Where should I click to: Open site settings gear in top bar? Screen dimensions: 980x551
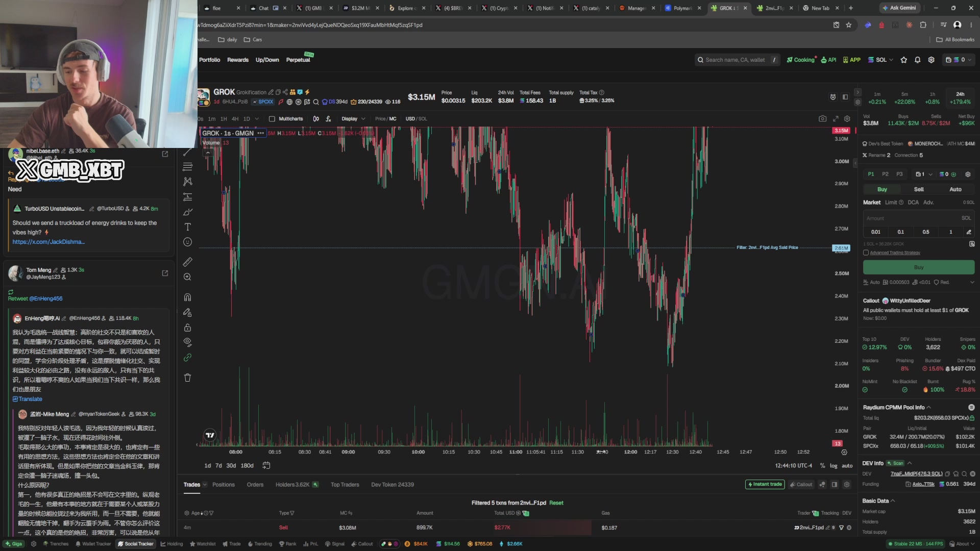(x=931, y=60)
